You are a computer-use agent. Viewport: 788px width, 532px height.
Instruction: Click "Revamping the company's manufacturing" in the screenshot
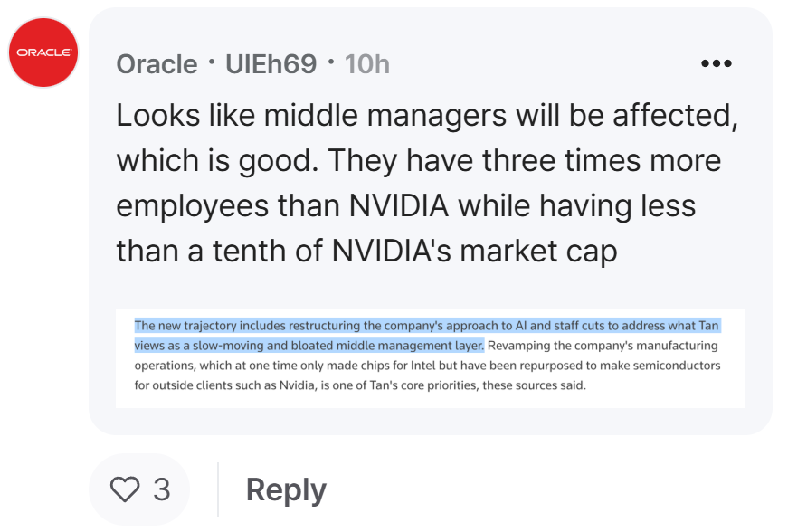click(x=603, y=346)
